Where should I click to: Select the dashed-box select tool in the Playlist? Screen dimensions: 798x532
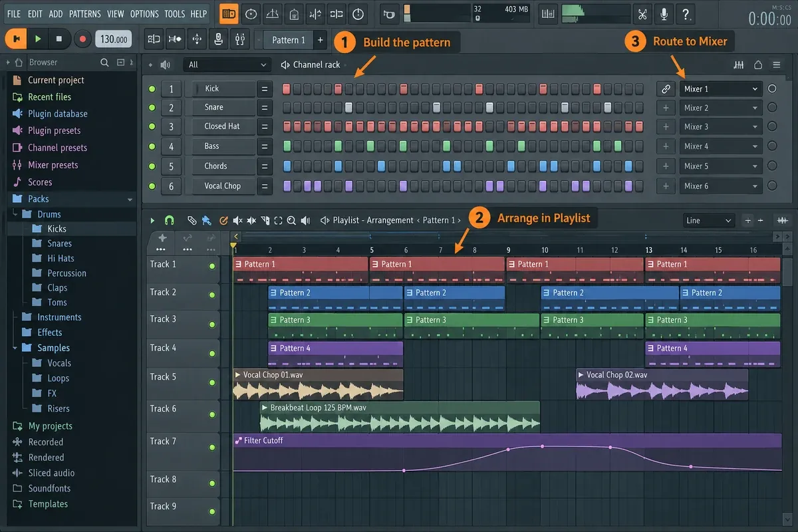[278, 220]
